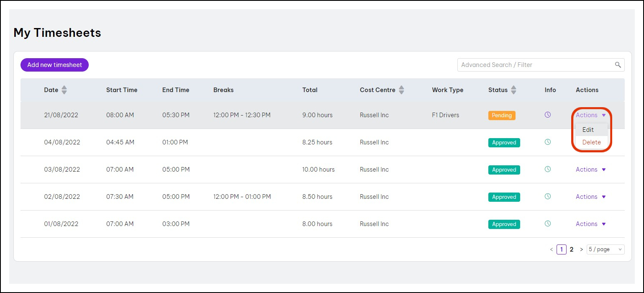
Task: Click the info clock icon for 04/08/2022 timesheet
Action: coord(547,142)
